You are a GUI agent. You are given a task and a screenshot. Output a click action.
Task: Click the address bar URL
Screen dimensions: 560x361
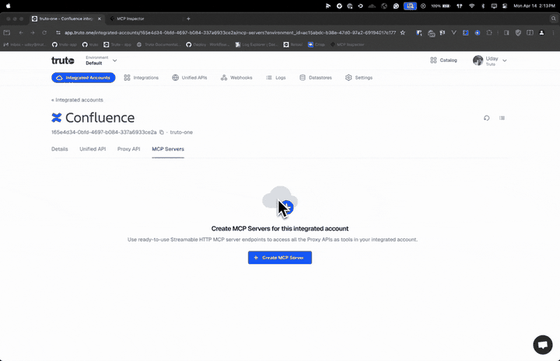230,32
